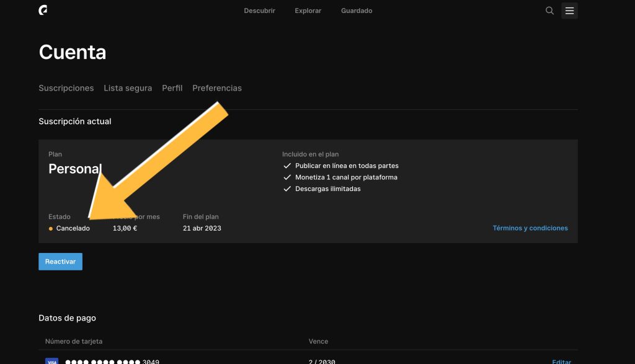The width and height of the screenshot is (635, 364).
Task: Click checkmark beside Monetiza 1 canal
Action: click(x=286, y=177)
